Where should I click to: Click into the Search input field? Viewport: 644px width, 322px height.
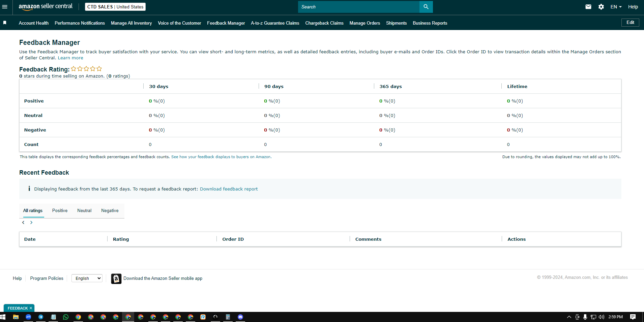359,7
